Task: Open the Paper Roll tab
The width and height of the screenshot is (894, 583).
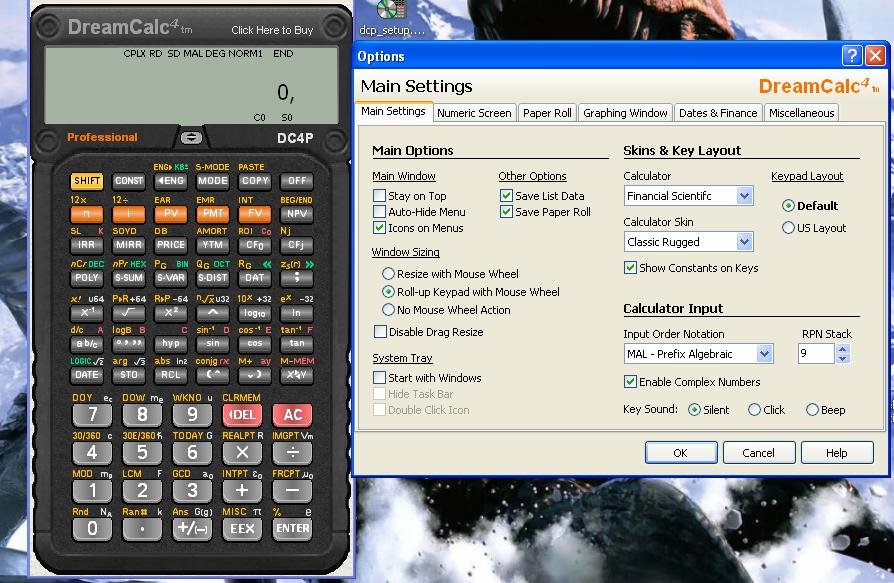Action: 547,113
